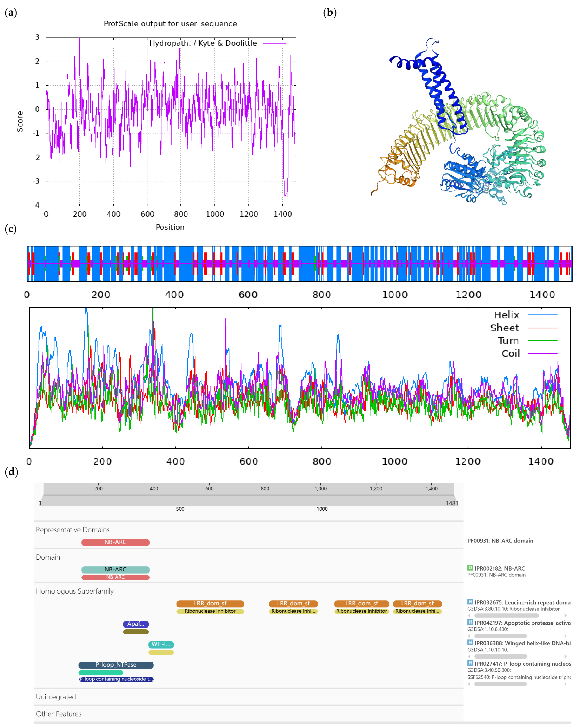Image resolution: width=578 pixels, height=728 pixels.
Task: Click the green D icon beside IPR002182
Action: coord(470,568)
